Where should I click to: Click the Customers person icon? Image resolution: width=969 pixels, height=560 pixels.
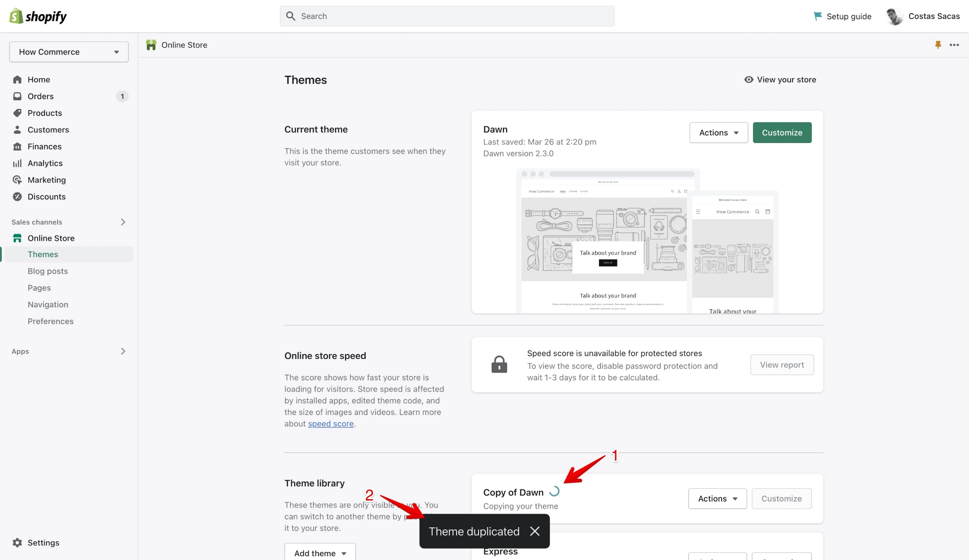click(17, 130)
